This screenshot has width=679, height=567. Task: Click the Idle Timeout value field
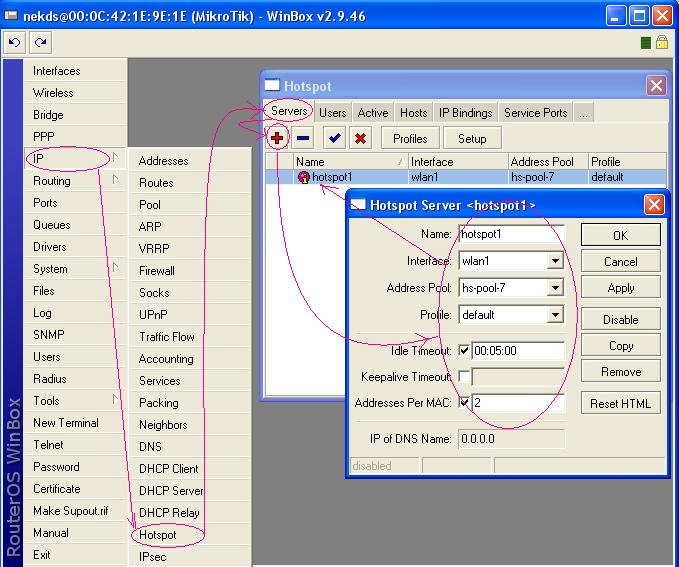[x=518, y=350]
